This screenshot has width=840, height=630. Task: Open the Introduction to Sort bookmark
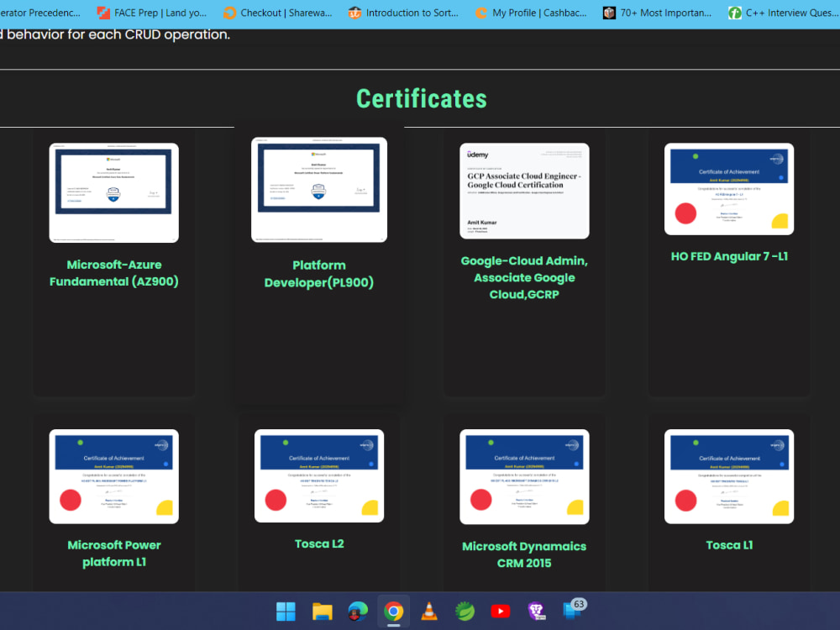point(403,13)
